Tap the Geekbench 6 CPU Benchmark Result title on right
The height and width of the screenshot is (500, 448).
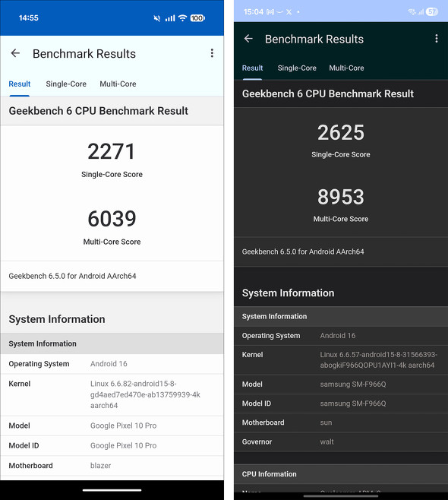pos(328,93)
